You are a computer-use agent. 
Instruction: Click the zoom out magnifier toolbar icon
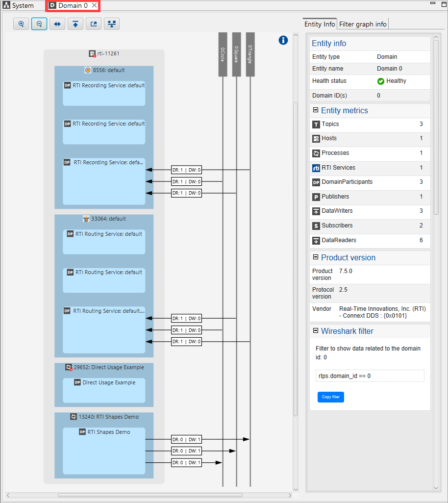point(39,24)
